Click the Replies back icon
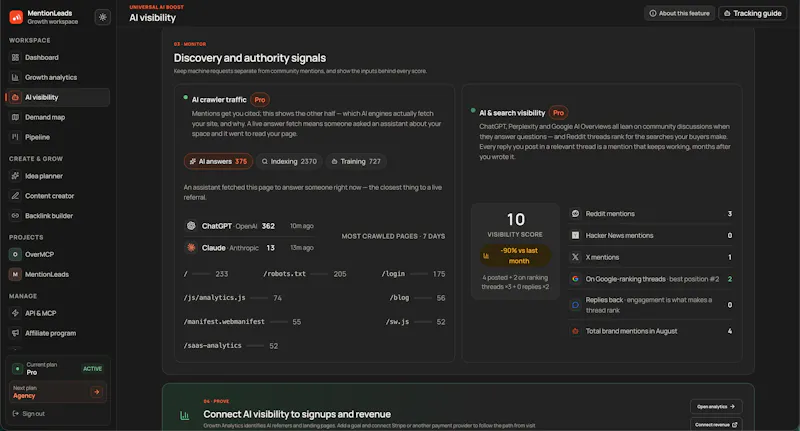 tap(576, 305)
